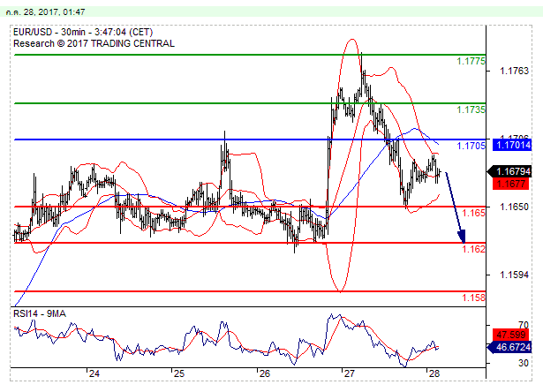Click the date axis label 24
Image resolution: width=543 pixels, height=392 pixels.
coord(94,373)
